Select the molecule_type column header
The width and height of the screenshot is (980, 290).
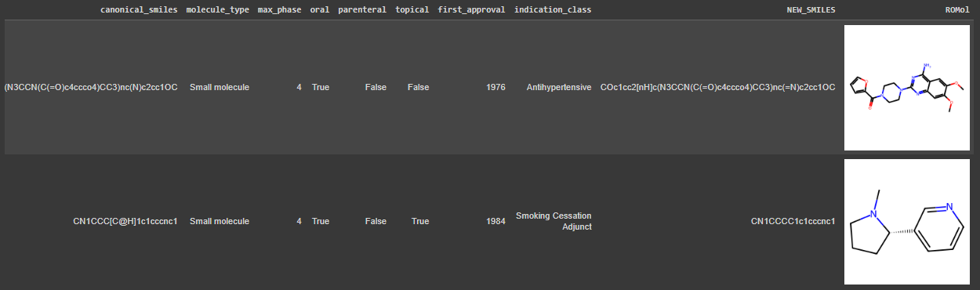[220, 9]
